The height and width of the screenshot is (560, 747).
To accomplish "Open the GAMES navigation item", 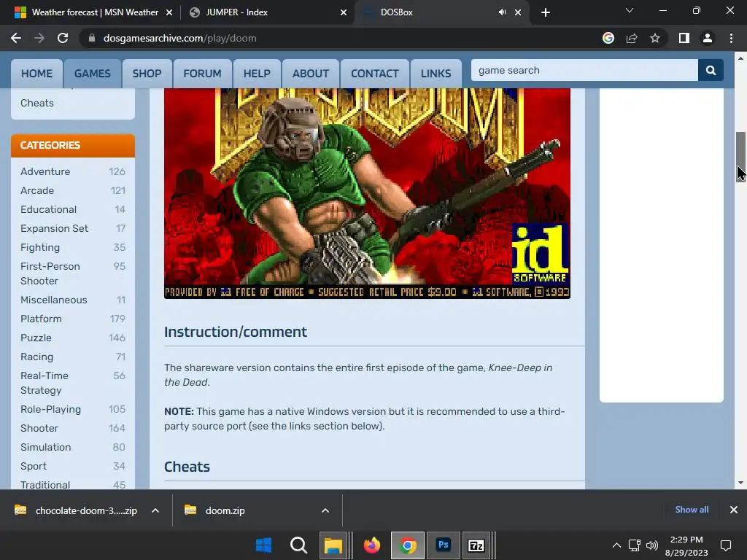I will pyautogui.click(x=93, y=74).
